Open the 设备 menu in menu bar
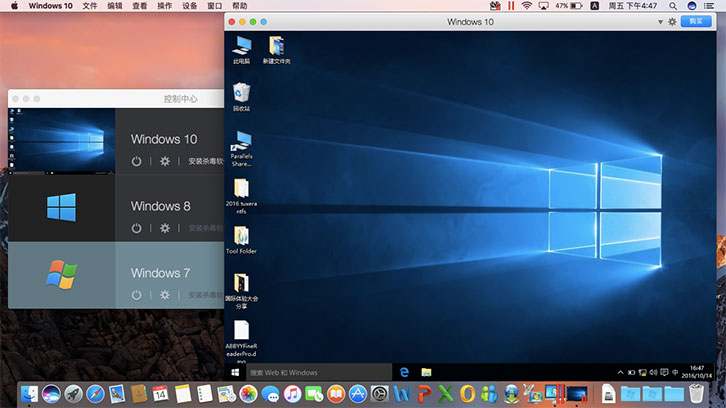Screen dimensions: 726x408 190,6
